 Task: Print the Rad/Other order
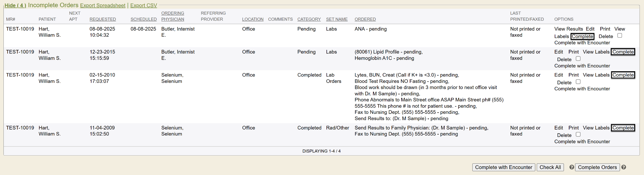[573, 128]
